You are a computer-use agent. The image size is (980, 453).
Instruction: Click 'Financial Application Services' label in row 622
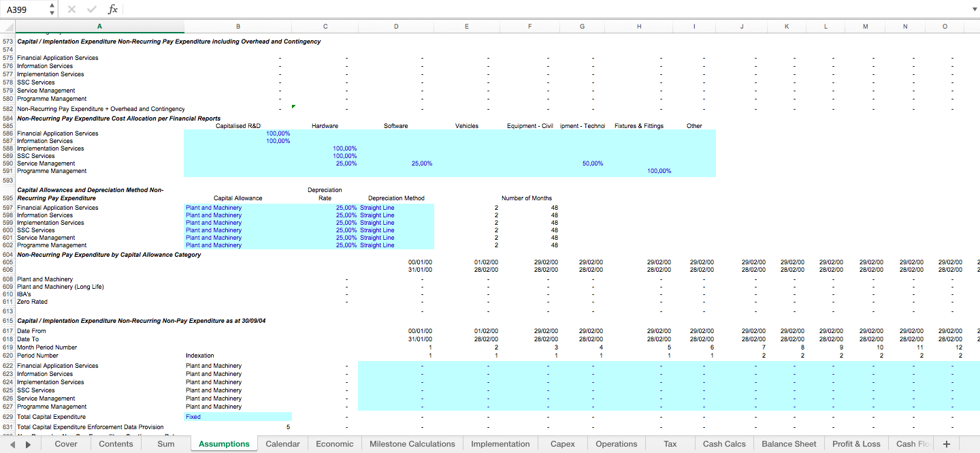click(x=58, y=366)
